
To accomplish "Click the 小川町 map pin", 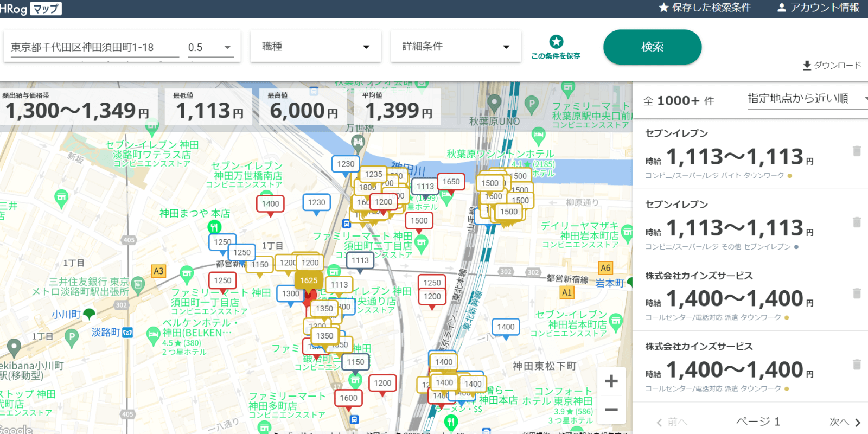I will point(89,314).
